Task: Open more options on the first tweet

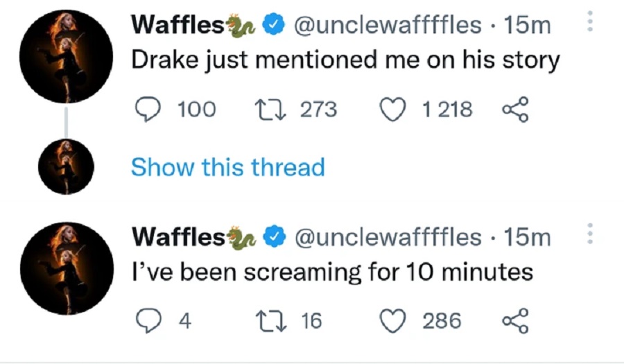Action: tap(590, 21)
